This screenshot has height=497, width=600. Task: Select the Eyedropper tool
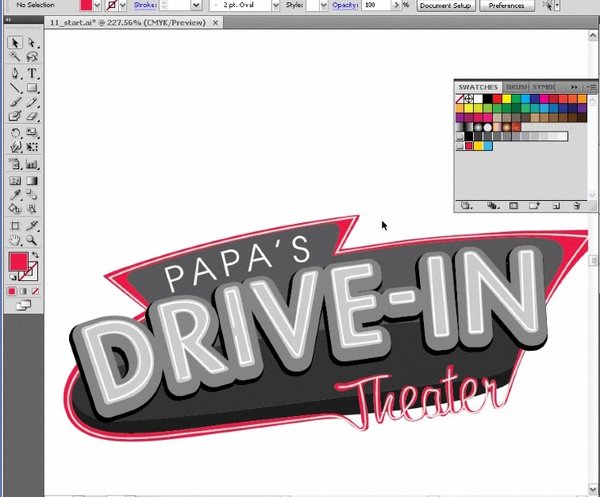click(15, 195)
